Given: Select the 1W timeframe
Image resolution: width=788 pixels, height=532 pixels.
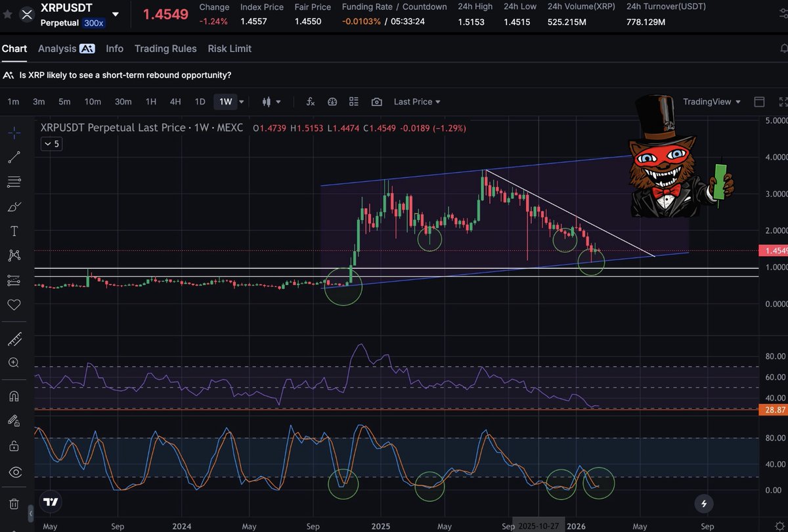Looking at the screenshot, I should pos(225,102).
